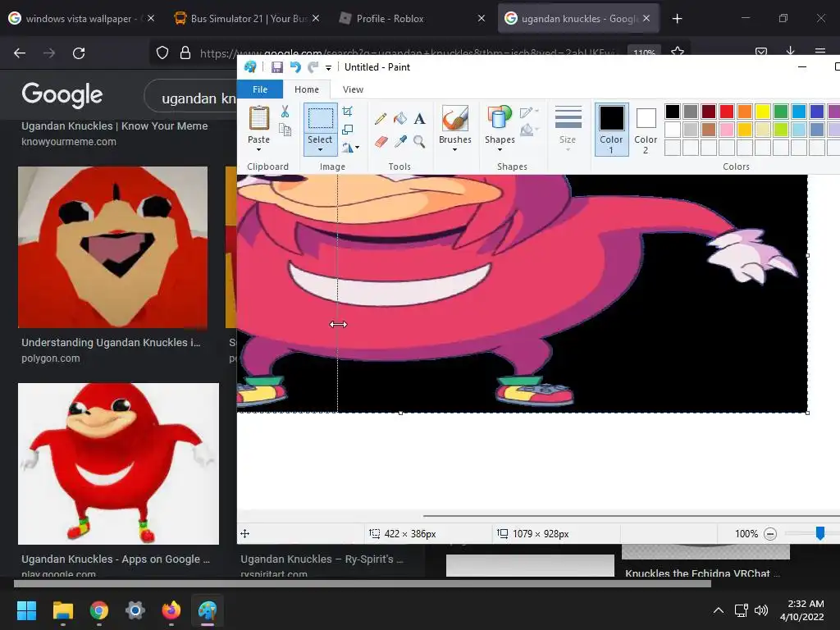
Task: Switch to Bus Simulator 21 browser tab
Action: (248, 18)
